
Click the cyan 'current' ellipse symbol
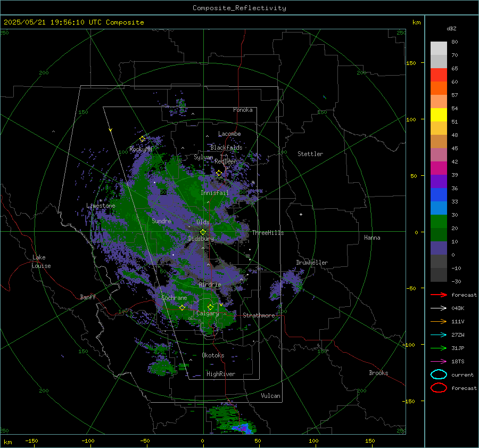click(x=439, y=374)
